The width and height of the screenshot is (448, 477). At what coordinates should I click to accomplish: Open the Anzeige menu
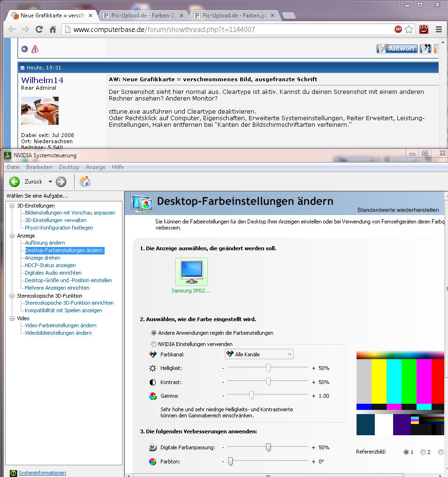coord(95,167)
